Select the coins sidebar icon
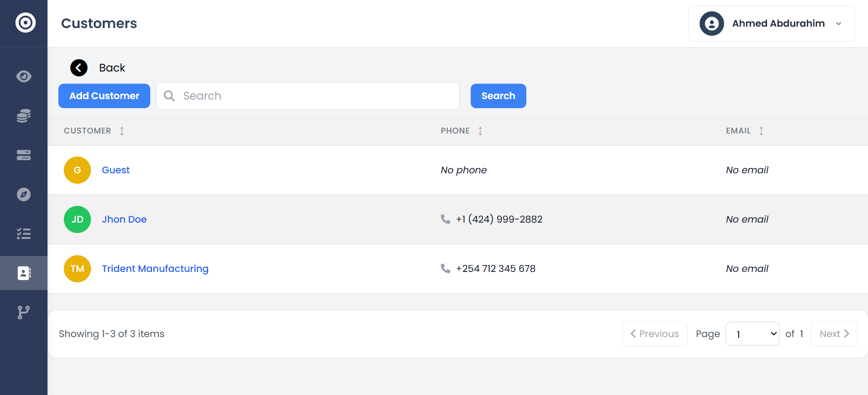Image resolution: width=868 pixels, height=395 pixels. point(24,115)
